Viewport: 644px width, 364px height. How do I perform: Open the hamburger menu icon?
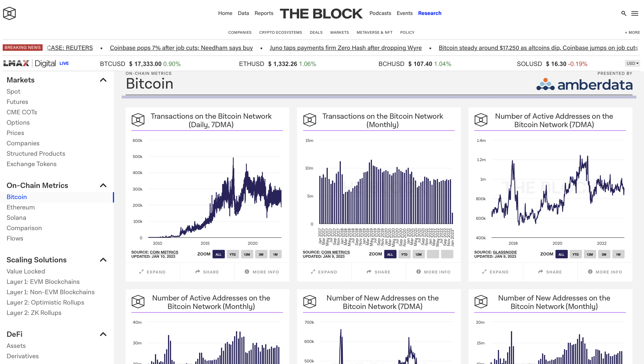tap(634, 13)
